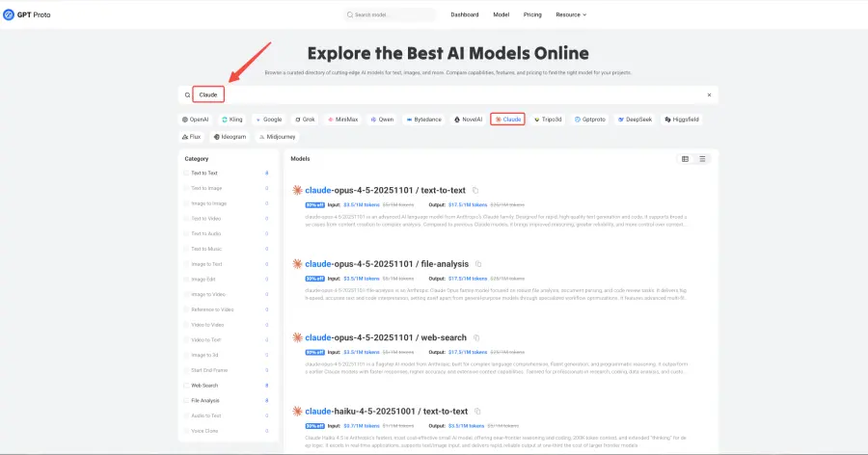The height and width of the screenshot is (455, 868).
Task: Open the Model nav item
Action: (x=501, y=15)
